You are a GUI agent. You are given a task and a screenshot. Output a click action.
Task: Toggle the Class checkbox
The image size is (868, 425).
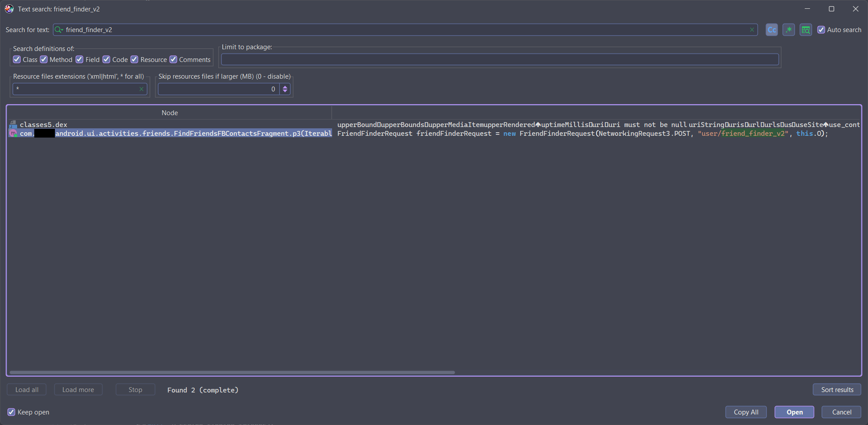(x=17, y=59)
